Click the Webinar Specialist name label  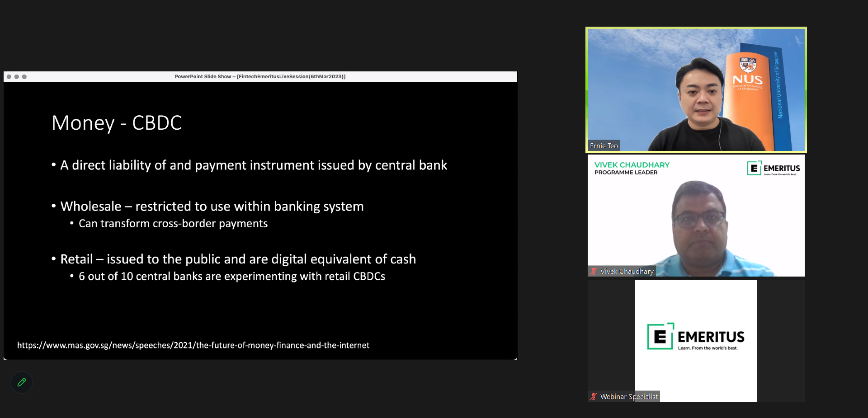pyautogui.click(x=628, y=396)
